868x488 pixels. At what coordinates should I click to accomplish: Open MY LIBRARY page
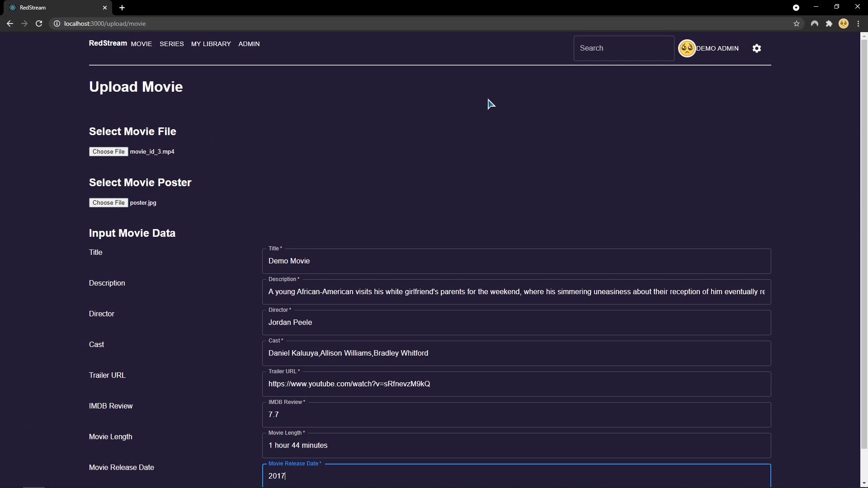[211, 44]
